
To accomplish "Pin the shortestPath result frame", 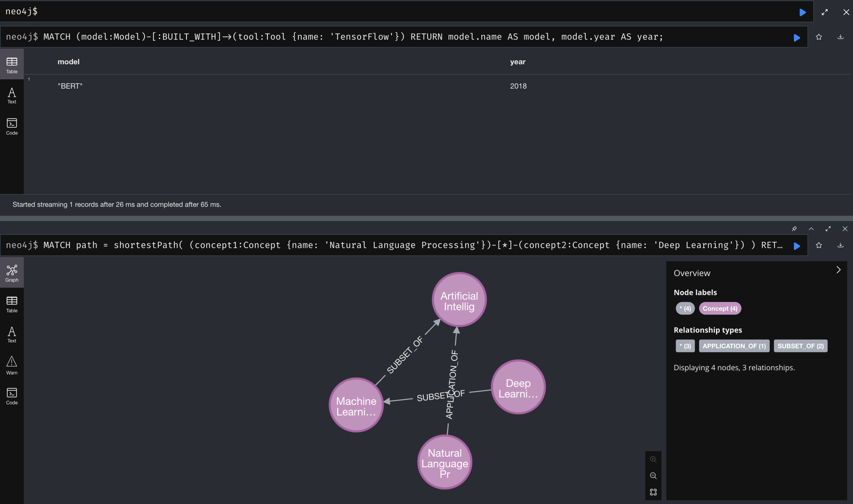I will [x=794, y=229].
